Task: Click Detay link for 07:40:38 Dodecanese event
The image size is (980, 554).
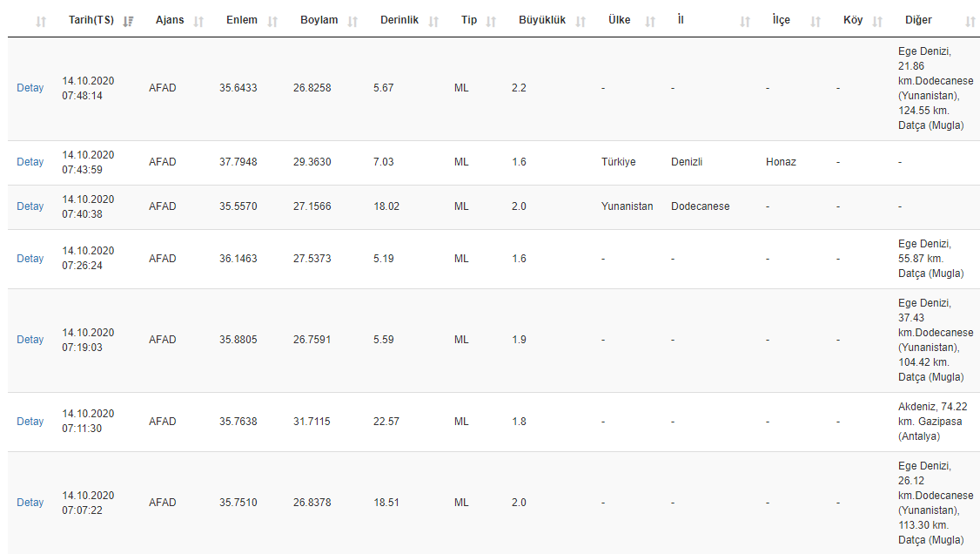Action: 30,206
